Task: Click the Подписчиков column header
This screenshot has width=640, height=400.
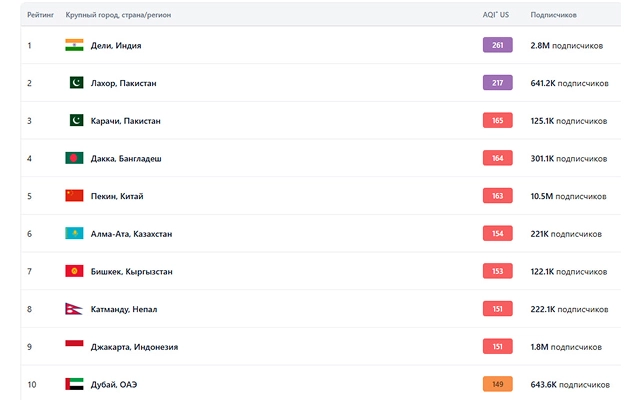Action: 553,15
